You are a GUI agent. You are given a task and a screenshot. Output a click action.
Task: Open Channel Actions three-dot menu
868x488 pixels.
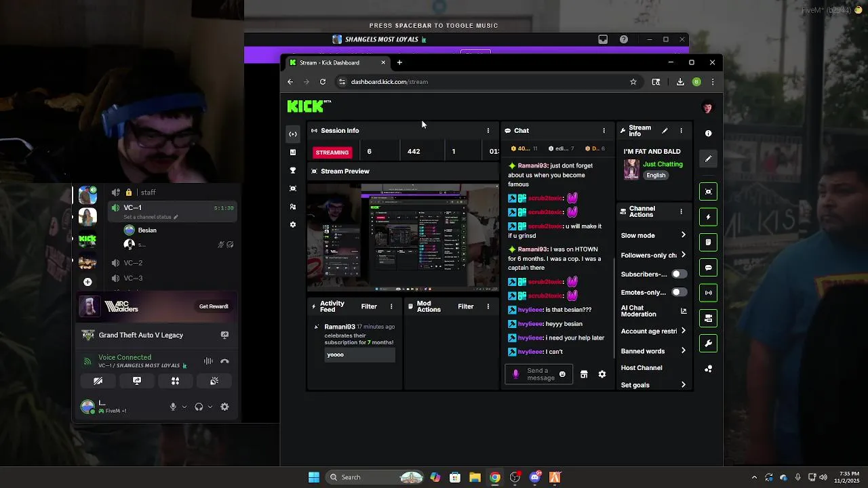(x=681, y=212)
